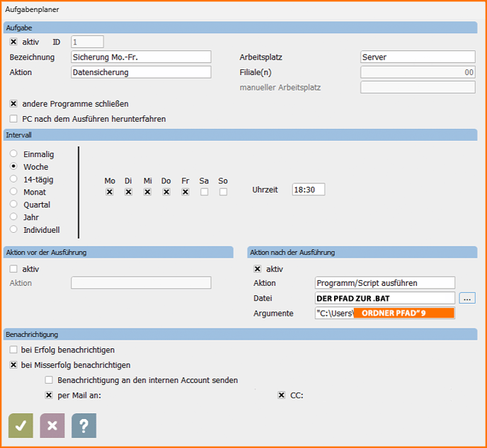Choose the 'Individuell' interval option
Screen dimensions: 487x448
point(13,229)
